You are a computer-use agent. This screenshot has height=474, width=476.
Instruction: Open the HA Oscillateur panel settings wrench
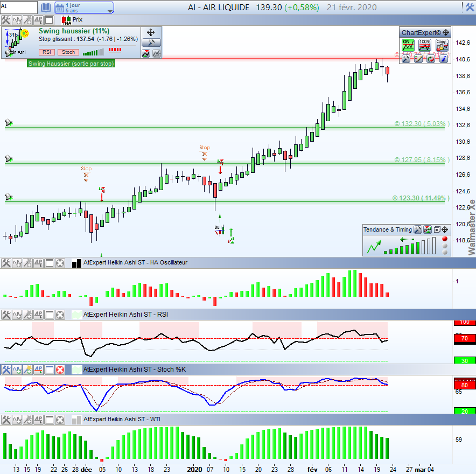click(6, 263)
